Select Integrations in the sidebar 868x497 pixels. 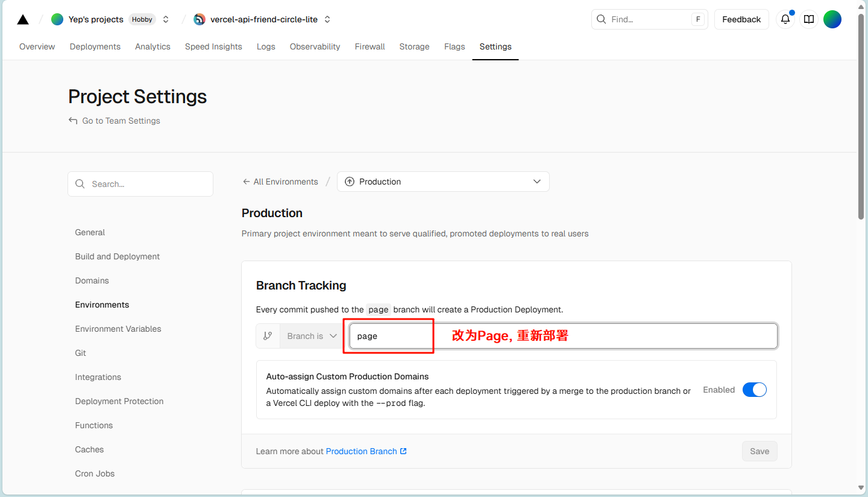tap(98, 377)
